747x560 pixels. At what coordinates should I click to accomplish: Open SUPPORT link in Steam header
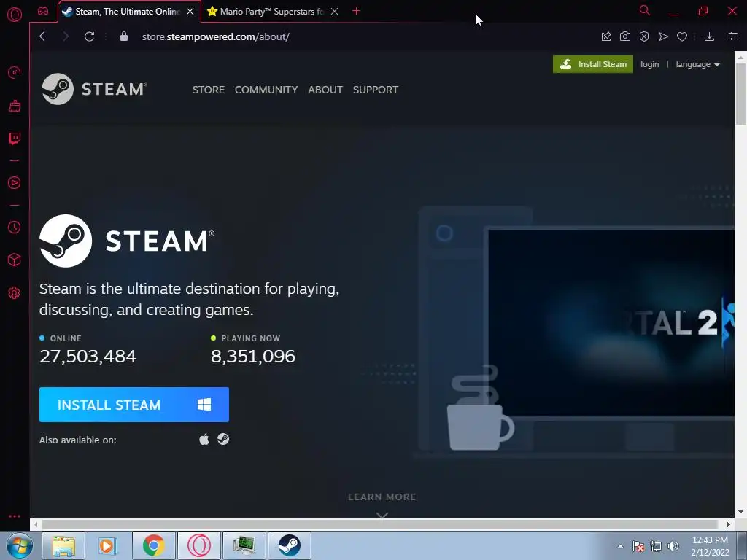tap(376, 90)
